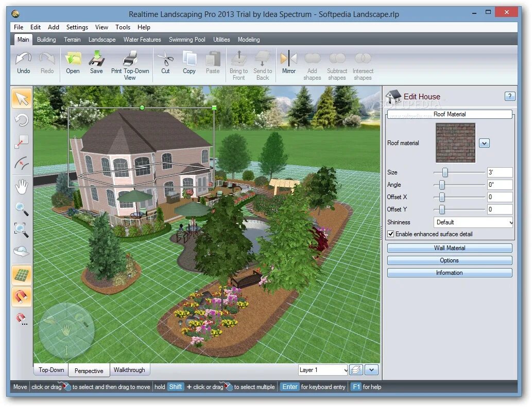Switch to the Water Features tab

(x=142, y=40)
